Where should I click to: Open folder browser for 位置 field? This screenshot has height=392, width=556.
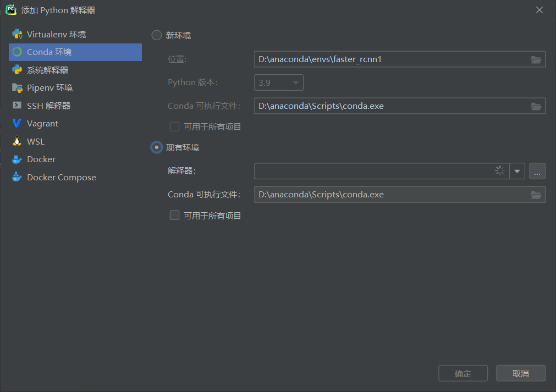(536, 59)
